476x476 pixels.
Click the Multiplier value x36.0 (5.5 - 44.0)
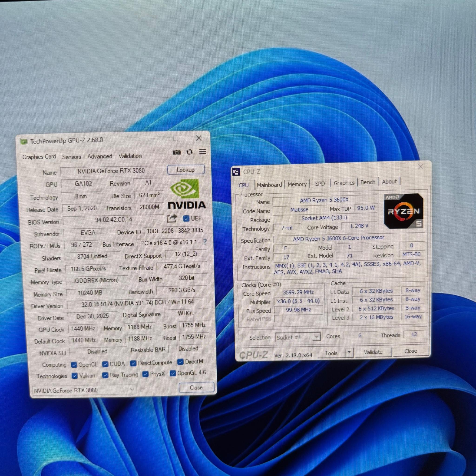click(298, 301)
